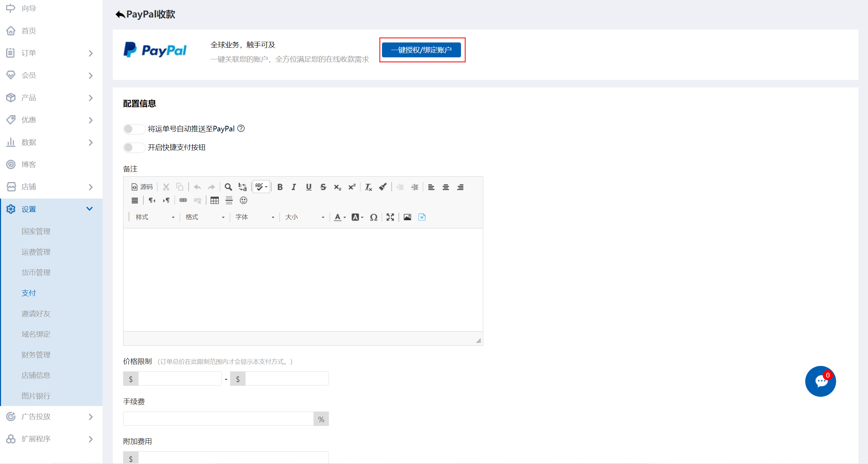Insert a special character (Omega)
Image resolution: width=868 pixels, height=464 pixels.
pyautogui.click(x=374, y=217)
